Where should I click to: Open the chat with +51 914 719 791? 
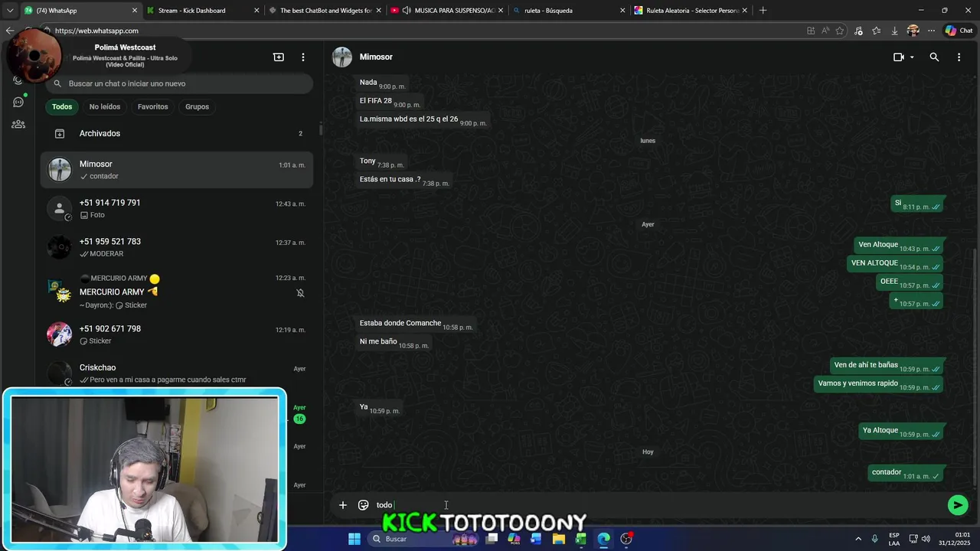(x=177, y=208)
